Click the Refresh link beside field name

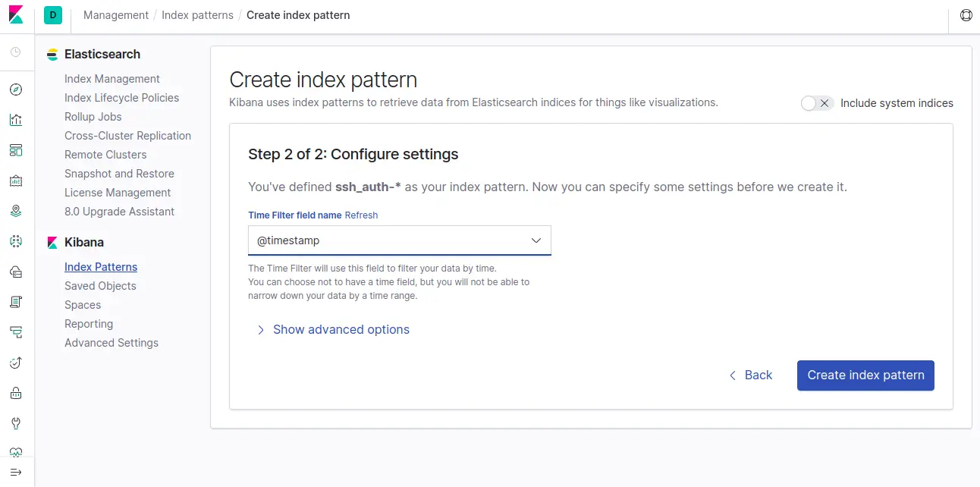[361, 215]
